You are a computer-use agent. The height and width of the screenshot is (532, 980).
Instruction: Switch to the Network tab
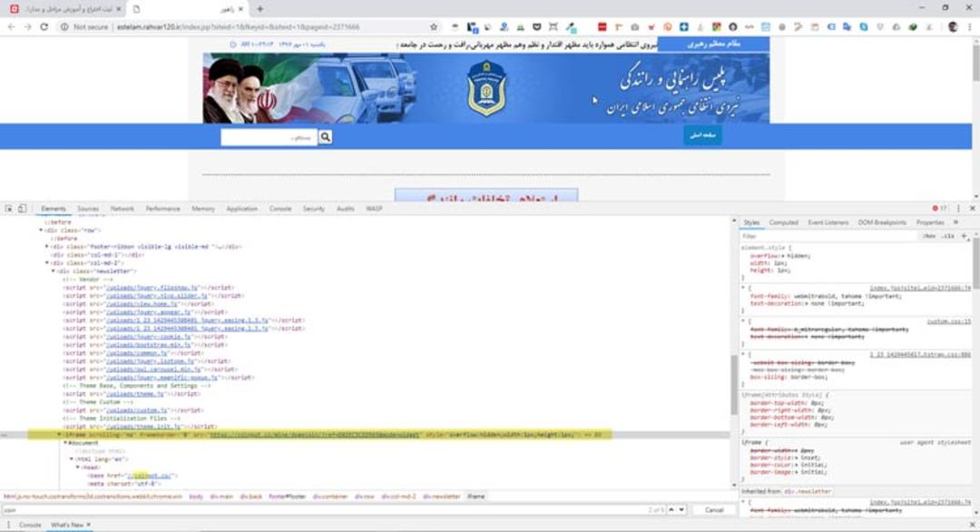click(122, 209)
